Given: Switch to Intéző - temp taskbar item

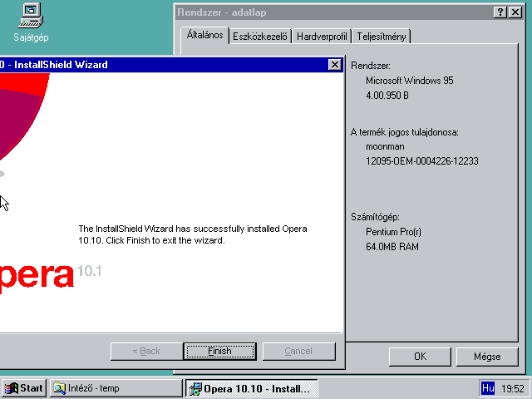Looking at the screenshot, I should click(116, 388).
